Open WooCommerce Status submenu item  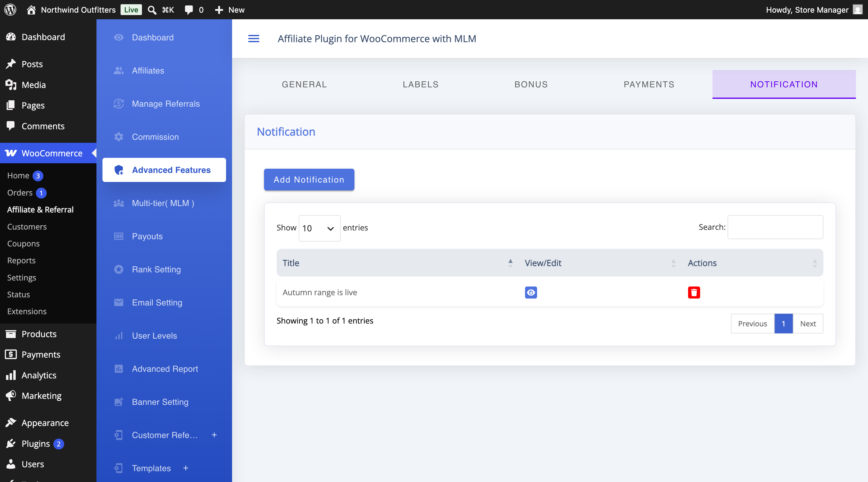(18, 294)
